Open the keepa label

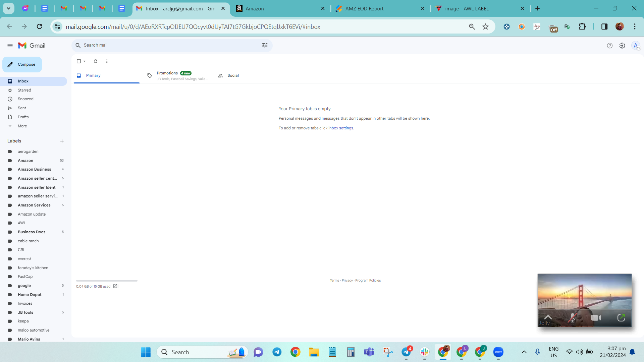(x=34, y=321)
